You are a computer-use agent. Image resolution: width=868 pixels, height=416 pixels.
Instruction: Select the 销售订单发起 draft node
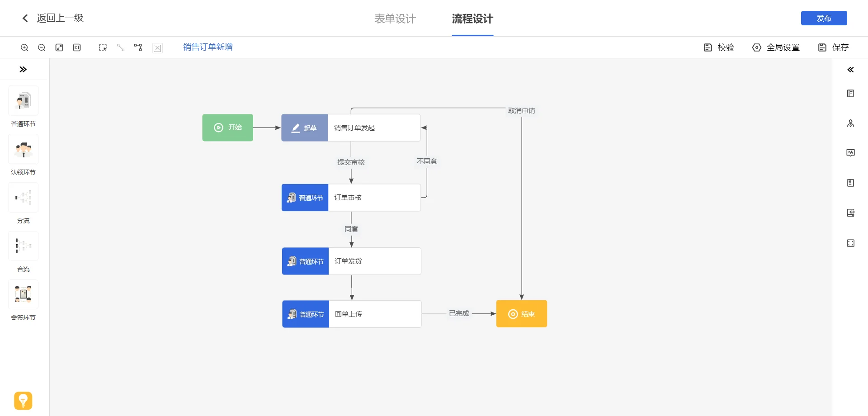(x=351, y=128)
